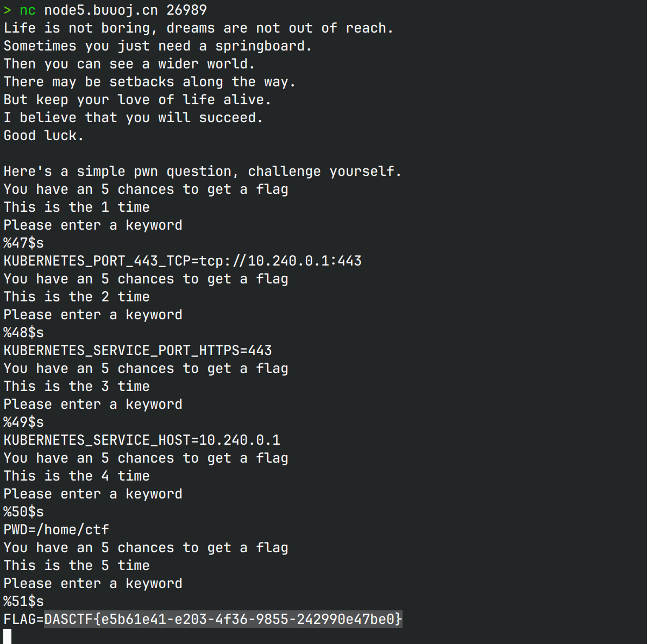The width and height of the screenshot is (647, 644).
Task: Click the "FLAG=" label before the flag
Action: pos(23,619)
